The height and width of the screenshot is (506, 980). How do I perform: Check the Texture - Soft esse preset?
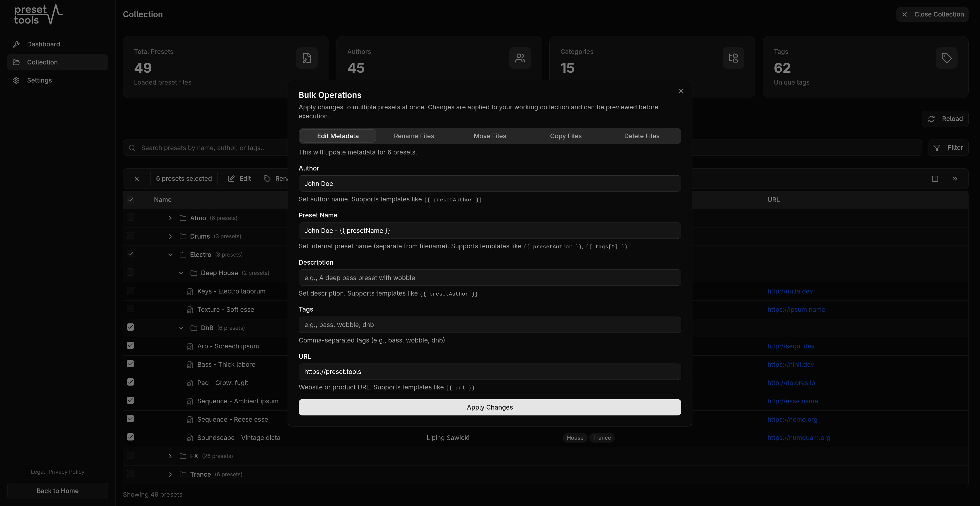(x=130, y=309)
